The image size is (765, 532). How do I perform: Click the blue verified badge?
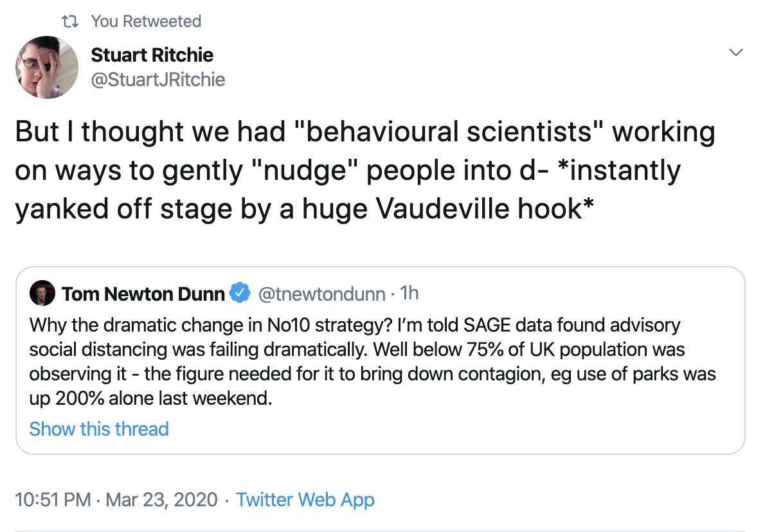(240, 294)
